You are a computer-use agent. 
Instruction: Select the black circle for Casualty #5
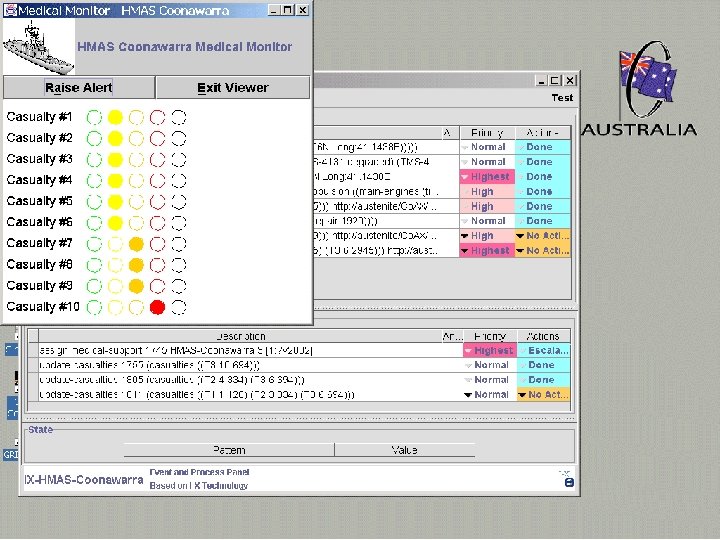click(x=179, y=202)
